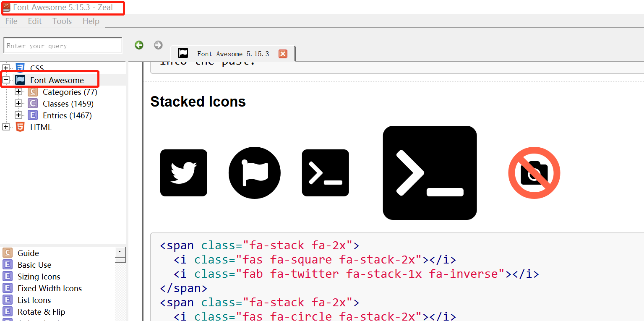Click the green back navigation arrow
The width and height of the screenshot is (644, 321).
[x=139, y=45]
